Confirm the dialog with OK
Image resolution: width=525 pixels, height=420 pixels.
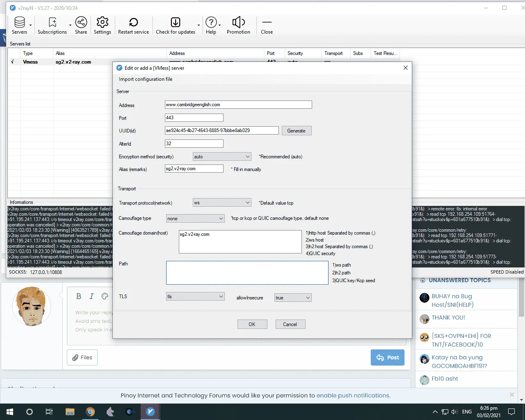(252, 324)
